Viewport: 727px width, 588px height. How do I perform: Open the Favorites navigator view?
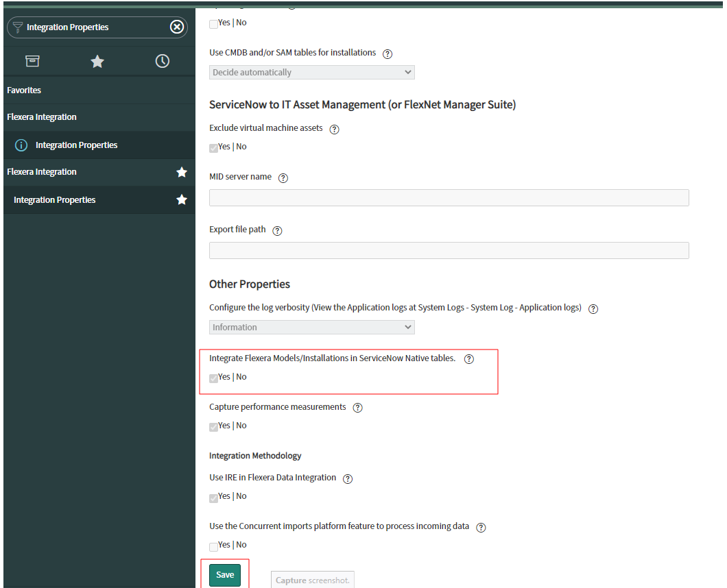97,61
